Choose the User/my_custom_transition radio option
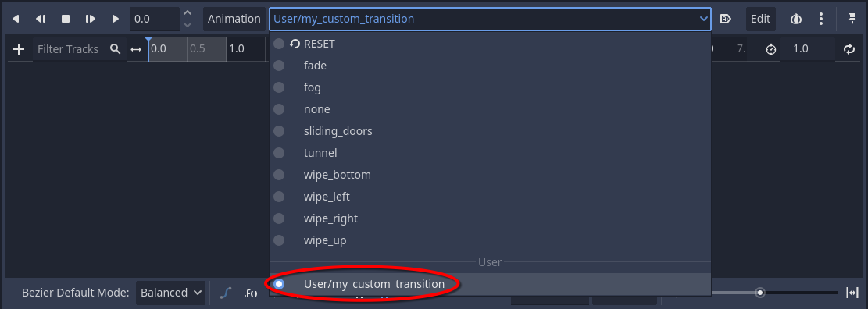 tap(279, 284)
